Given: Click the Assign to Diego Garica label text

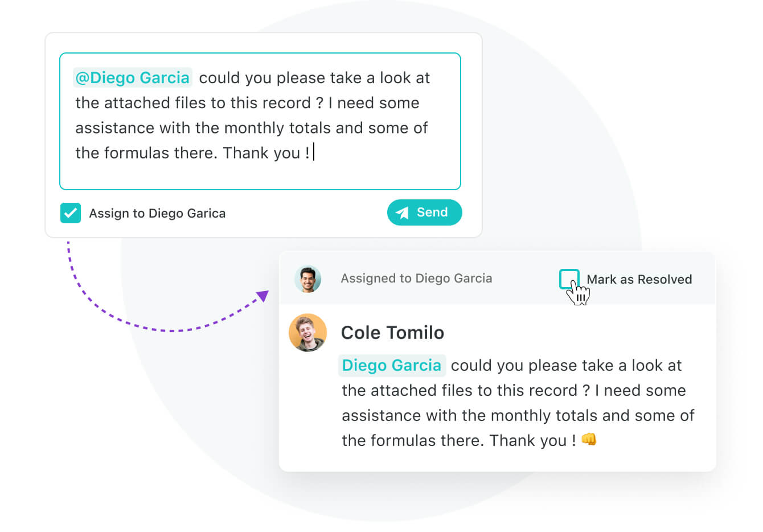Looking at the screenshot, I should [157, 214].
